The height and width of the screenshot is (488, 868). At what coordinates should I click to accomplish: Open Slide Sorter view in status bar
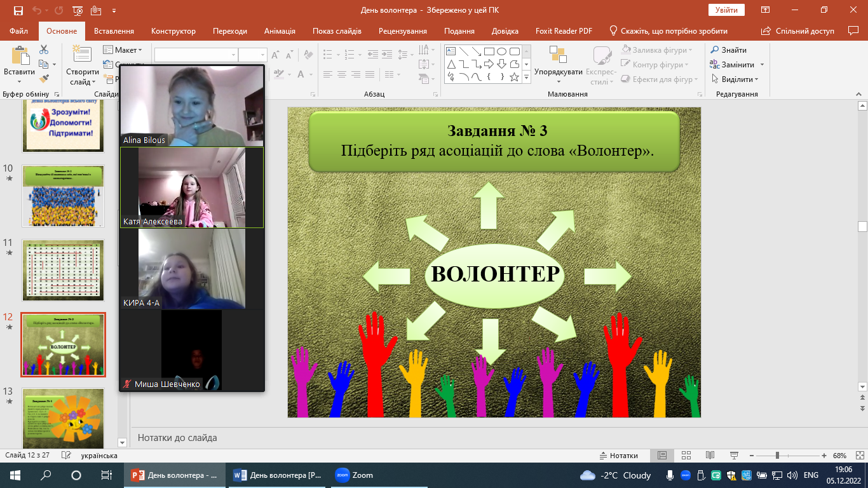coord(686,456)
